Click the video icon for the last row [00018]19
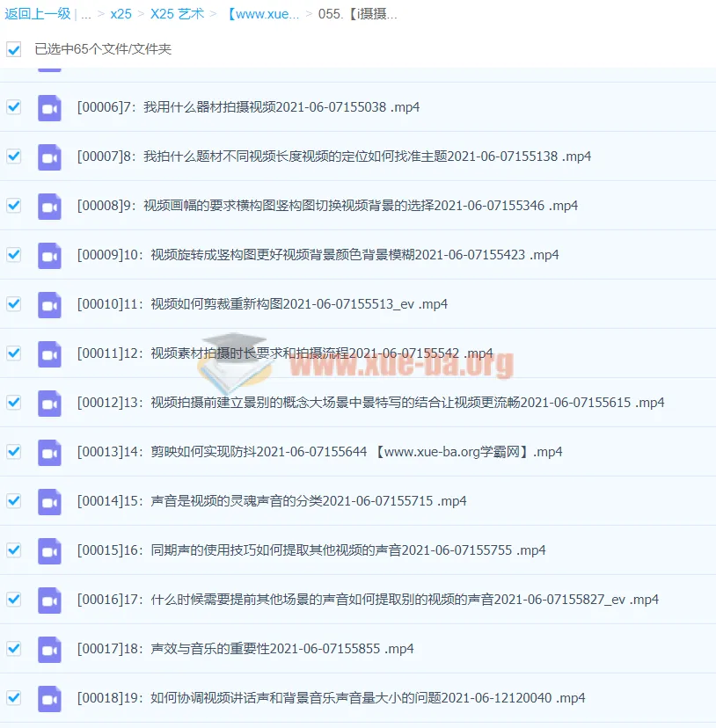716x728 pixels. tap(49, 697)
